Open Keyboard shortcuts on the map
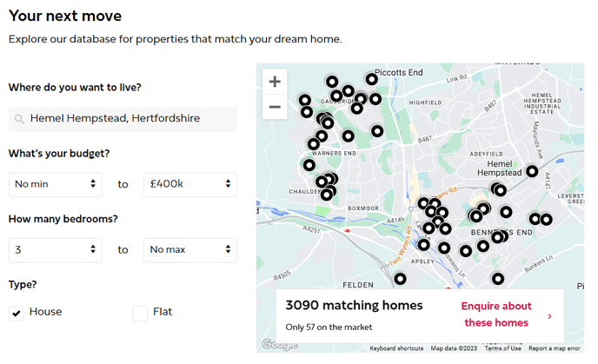 396,348
